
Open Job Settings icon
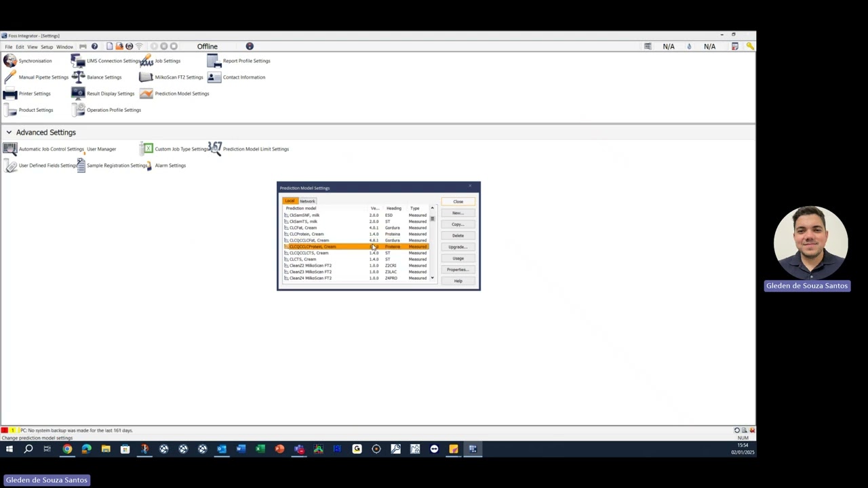coord(146,61)
